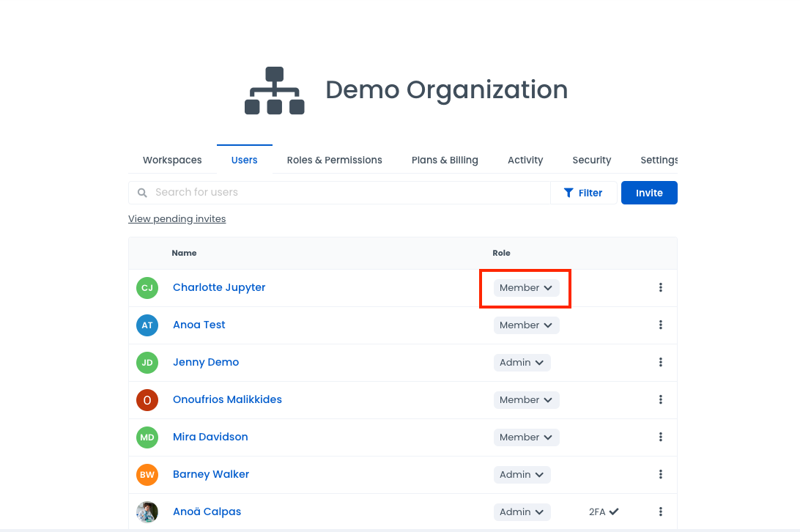Follow the View pending invites link
Viewport: 800px width, 532px height.
click(x=177, y=219)
